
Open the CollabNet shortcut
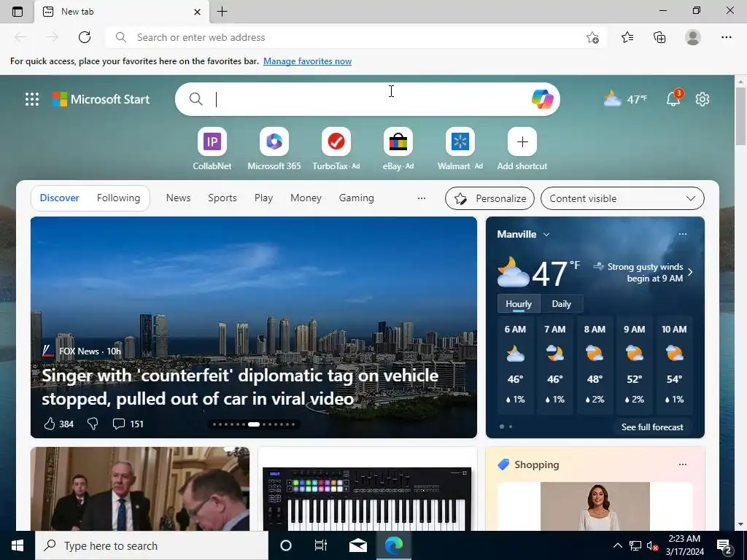212,149
